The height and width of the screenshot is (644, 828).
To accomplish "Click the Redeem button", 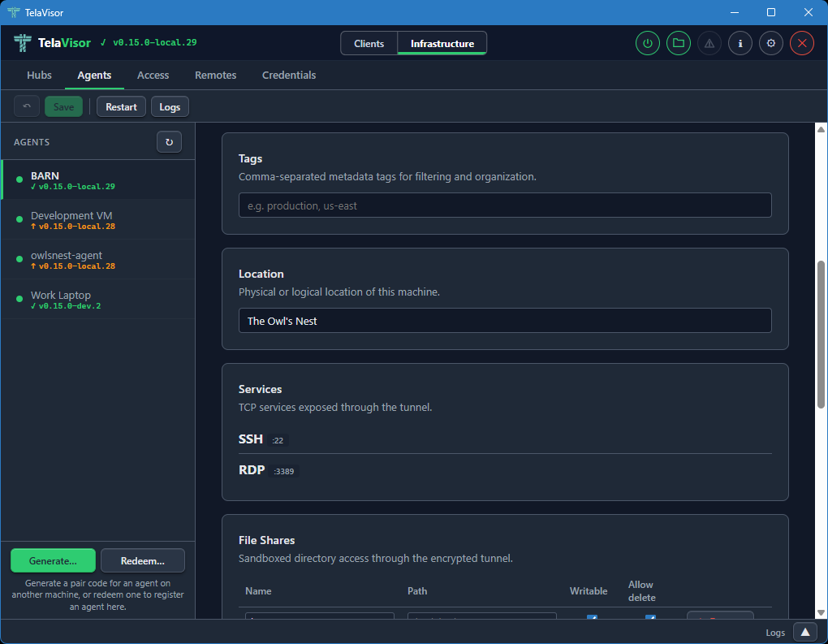I will (143, 560).
